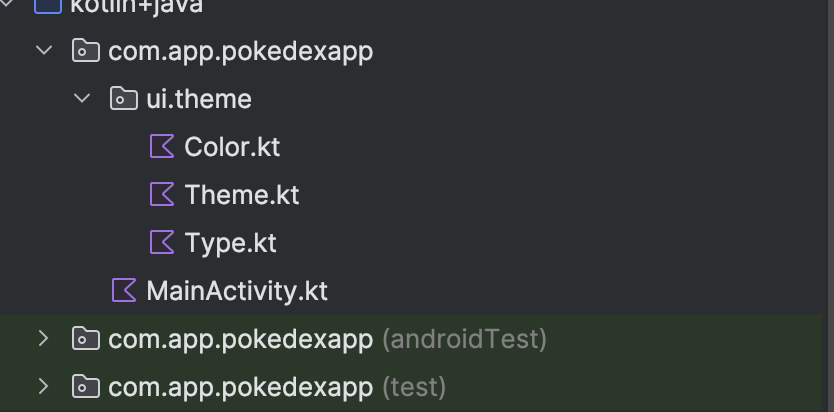The width and height of the screenshot is (834, 412).
Task: Click the test package folder icon
Action: tap(86, 387)
